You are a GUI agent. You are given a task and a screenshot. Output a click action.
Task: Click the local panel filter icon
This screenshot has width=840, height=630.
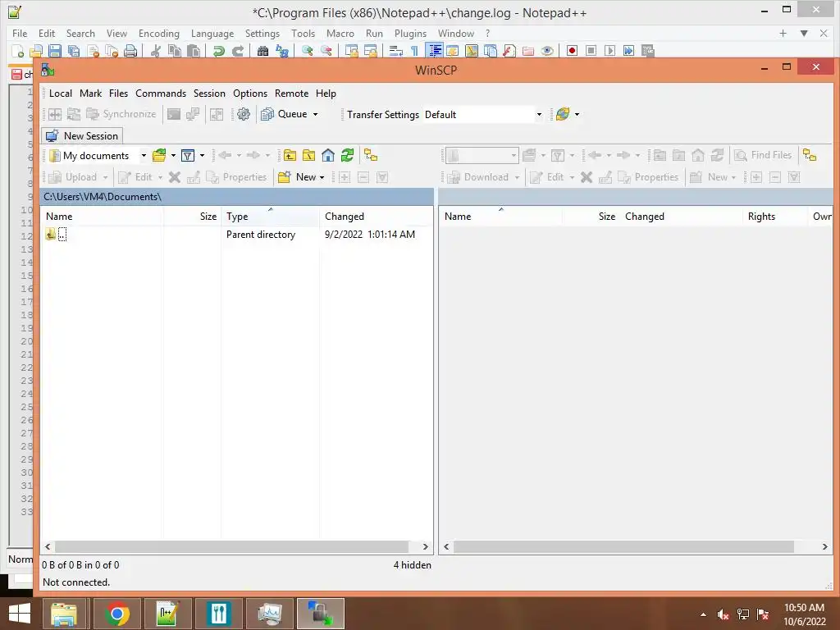[x=188, y=156]
